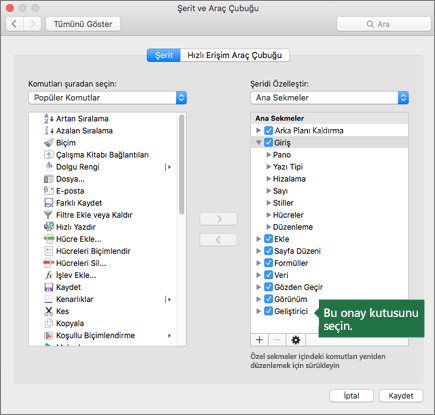435x415 pixels.
Task: Click the E-posta command icon
Action: pyautogui.click(x=49, y=191)
